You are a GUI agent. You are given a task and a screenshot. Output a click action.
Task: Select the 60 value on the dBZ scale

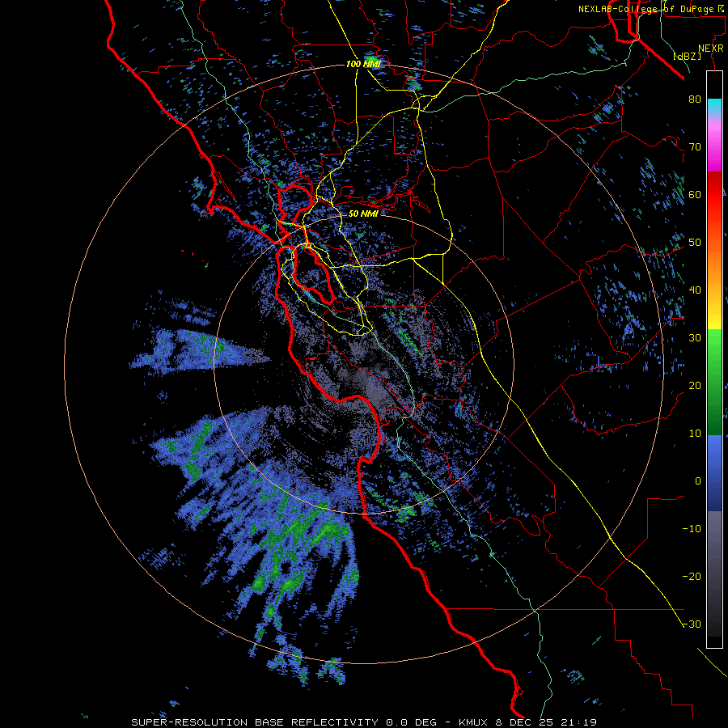pyautogui.click(x=695, y=194)
